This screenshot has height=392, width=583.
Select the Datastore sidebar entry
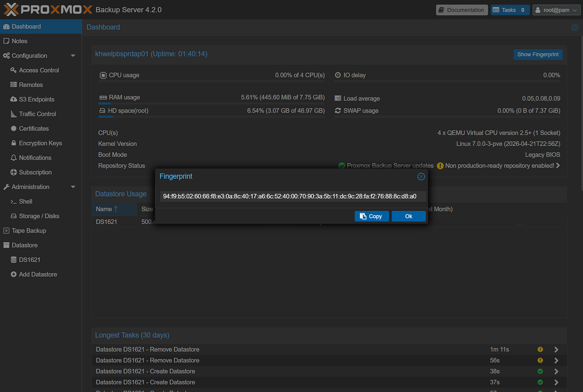pos(41,245)
